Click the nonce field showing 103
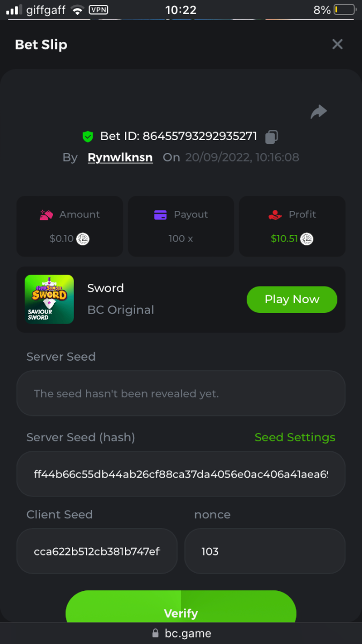 [x=264, y=551]
